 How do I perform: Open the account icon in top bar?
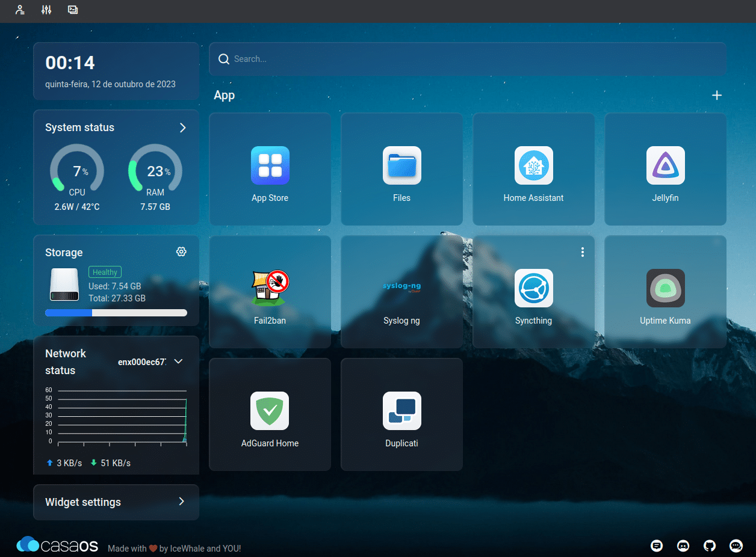tap(20, 10)
